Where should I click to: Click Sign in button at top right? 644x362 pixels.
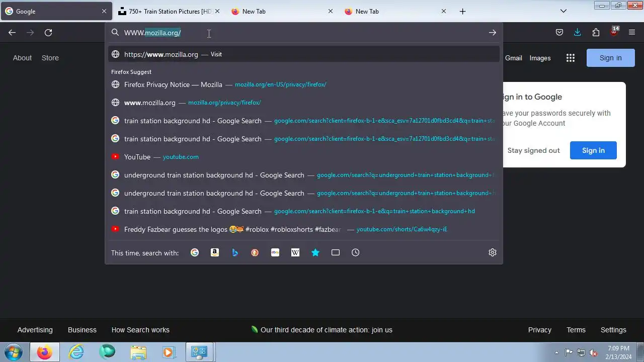click(610, 58)
